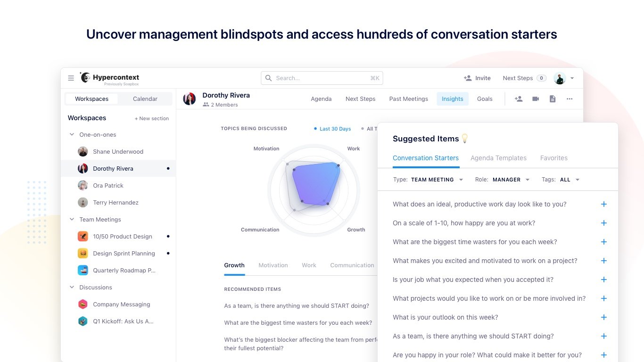The height and width of the screenshot is (362, 644).
Task: Click the 10/50 Product Design icon
Action: 83,237
